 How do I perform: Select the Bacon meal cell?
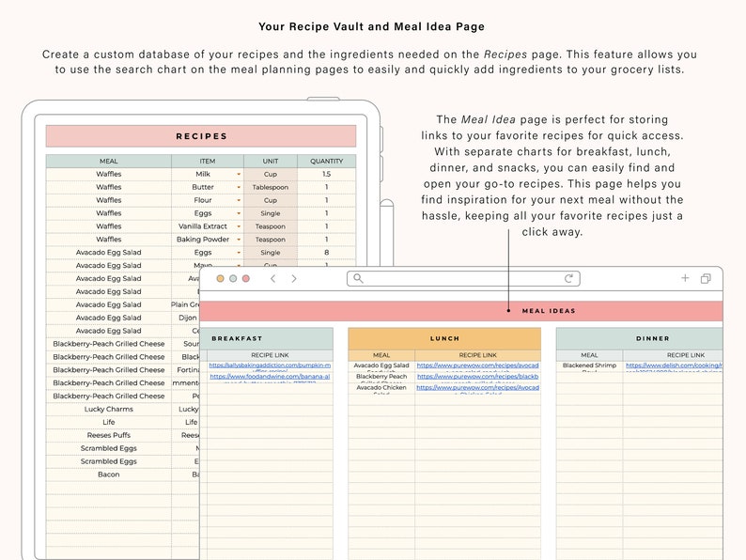(108, 474)
